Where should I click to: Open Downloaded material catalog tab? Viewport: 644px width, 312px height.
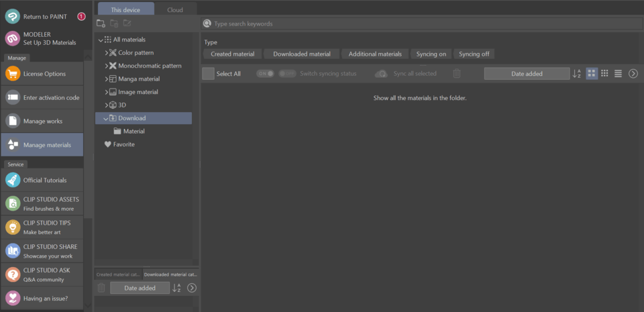tap(170, 274)
